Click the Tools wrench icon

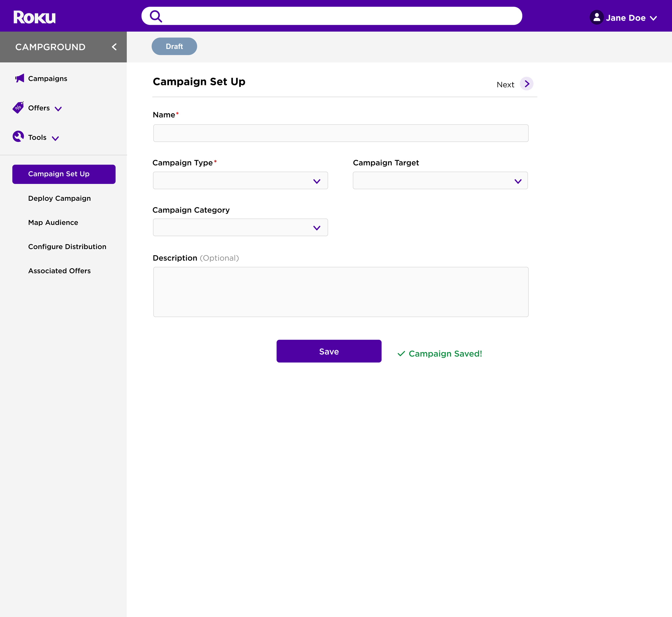(x=18, y=137)
